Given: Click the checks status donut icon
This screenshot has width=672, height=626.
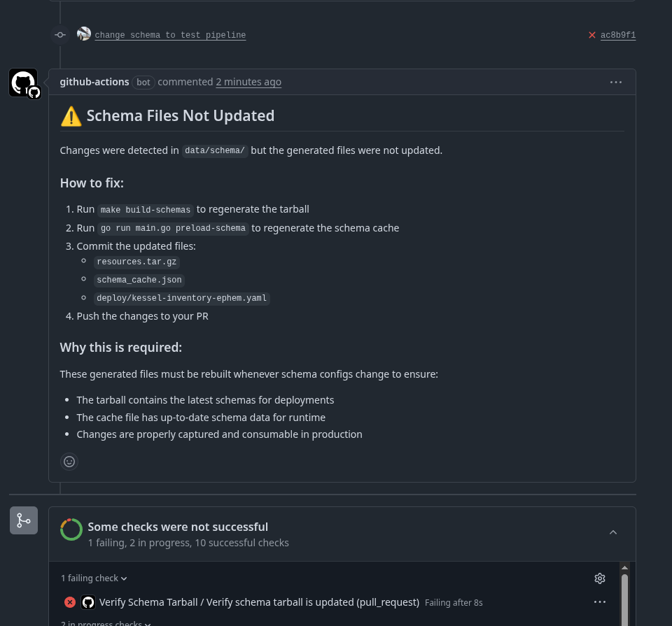Looking at the screenshot, I should [x=71, y=529].
